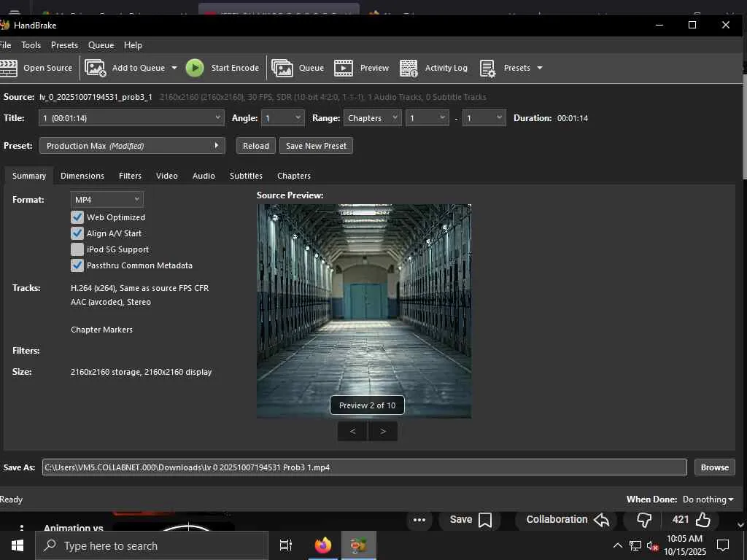Image resolution: width=747 pixels, height=560 pixels.
Task: Click the Save New Preset button
Action: coord(316,146)
